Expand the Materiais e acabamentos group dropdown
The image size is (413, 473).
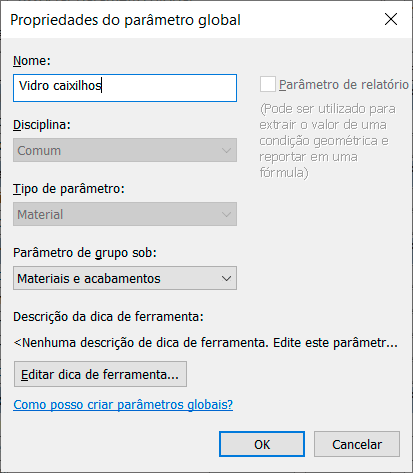pos(125,278)
